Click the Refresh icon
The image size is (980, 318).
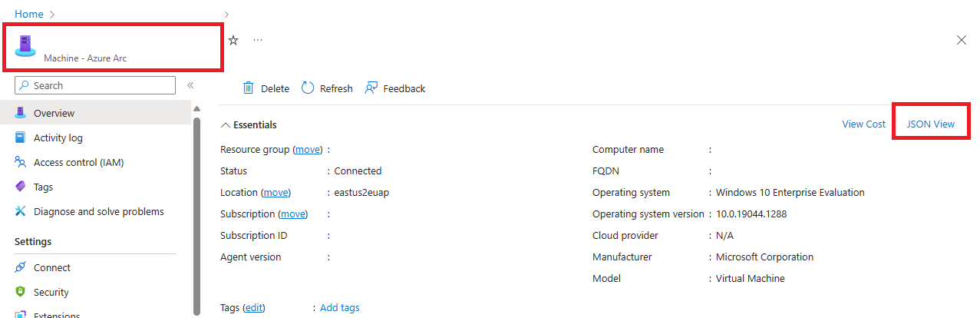[308, 88]
